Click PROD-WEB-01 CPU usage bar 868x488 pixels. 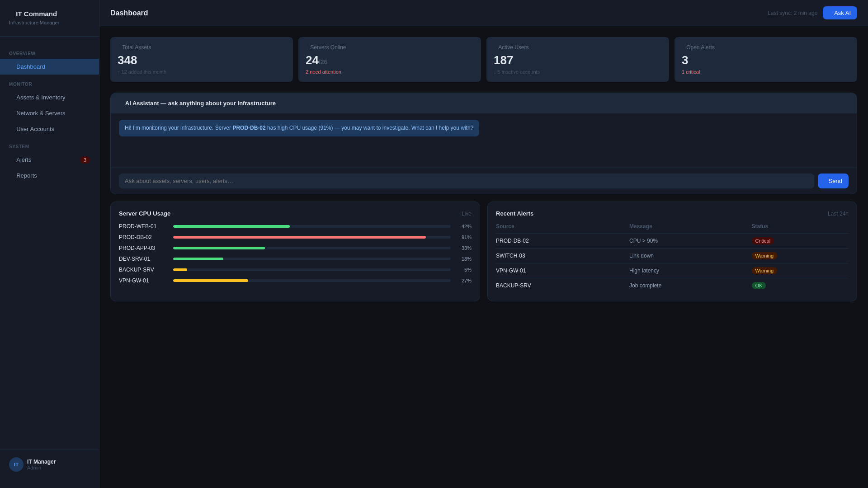[312, 226]
